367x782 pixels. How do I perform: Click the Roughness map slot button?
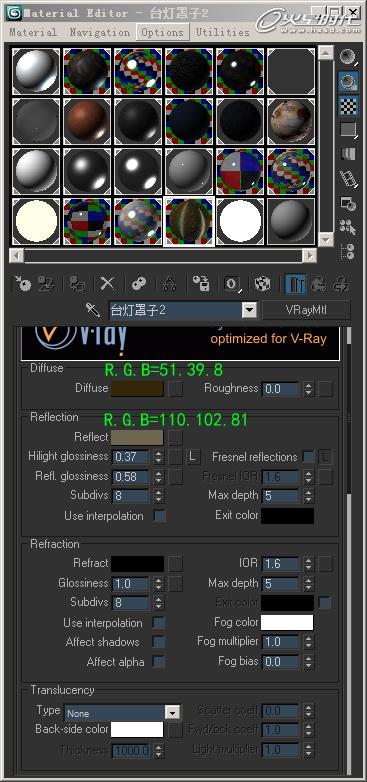[x=326, y=389]
